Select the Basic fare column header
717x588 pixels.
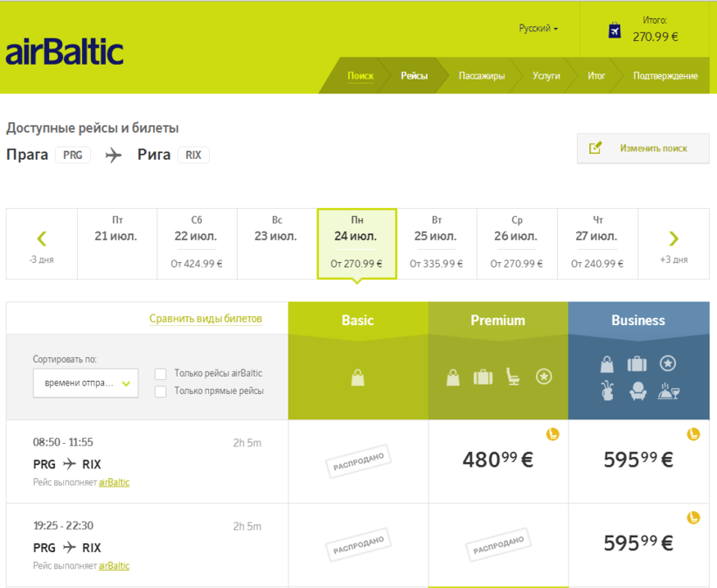pyautogui.click(x=358, y=321)
